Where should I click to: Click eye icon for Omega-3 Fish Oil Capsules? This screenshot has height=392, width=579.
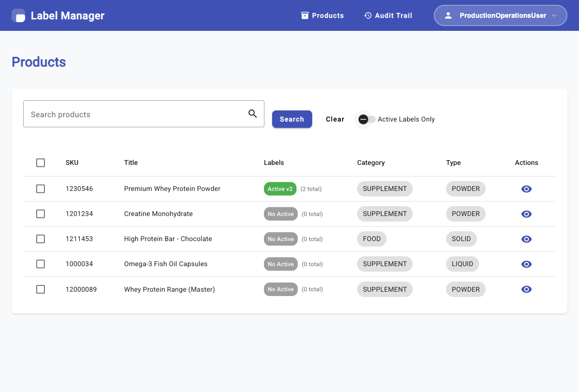[x=526, y=264]
